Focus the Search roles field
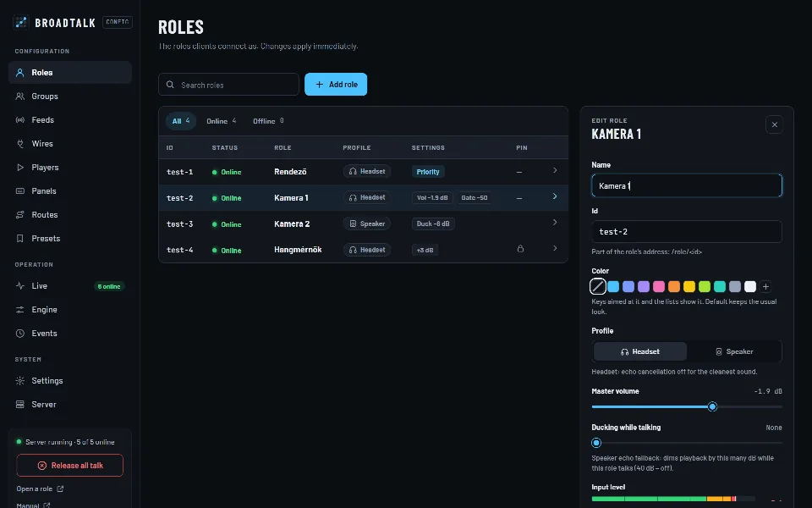Image resolution: width=812 pixels, height=508 pixels. (229, 85)
